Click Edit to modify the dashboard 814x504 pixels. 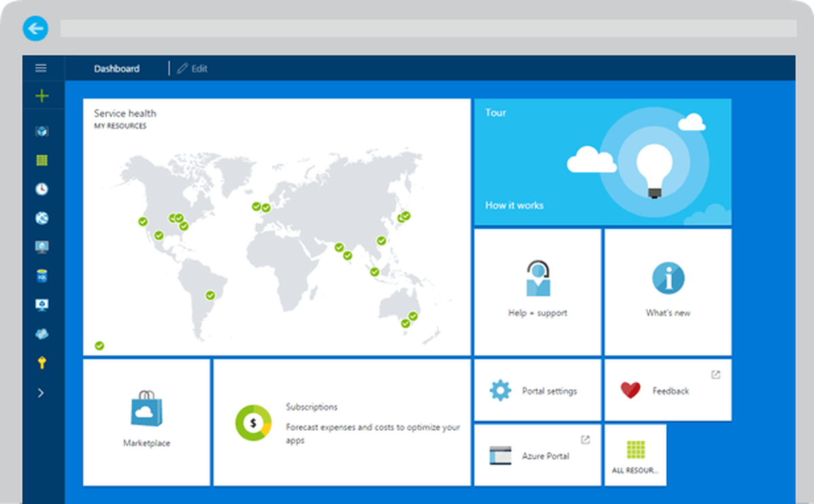tap(192, 68)
